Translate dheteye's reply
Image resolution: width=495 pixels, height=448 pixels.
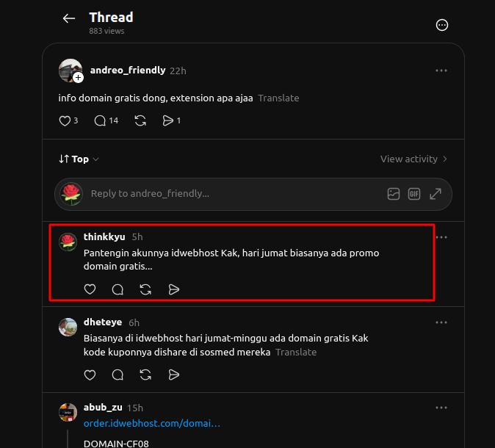point(296,352)
